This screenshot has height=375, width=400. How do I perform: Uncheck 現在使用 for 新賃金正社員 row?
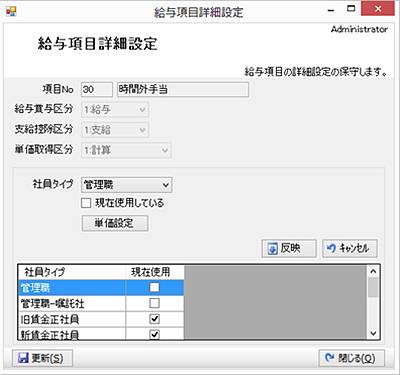point(154,334)
